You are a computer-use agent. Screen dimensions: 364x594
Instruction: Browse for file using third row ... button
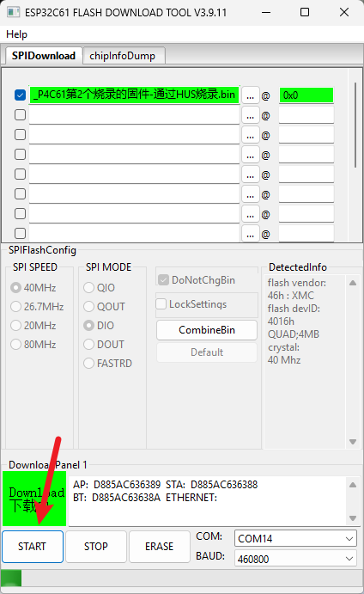(x=250, y=135)
